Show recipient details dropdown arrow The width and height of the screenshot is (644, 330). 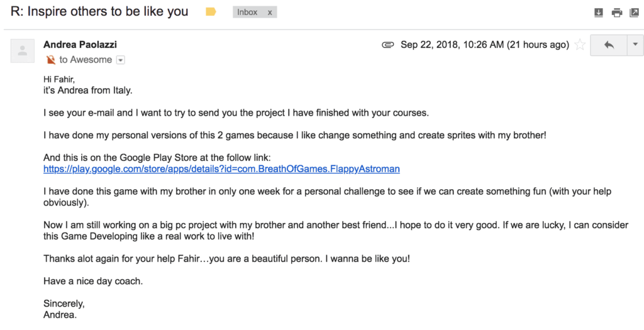[120, 60]
